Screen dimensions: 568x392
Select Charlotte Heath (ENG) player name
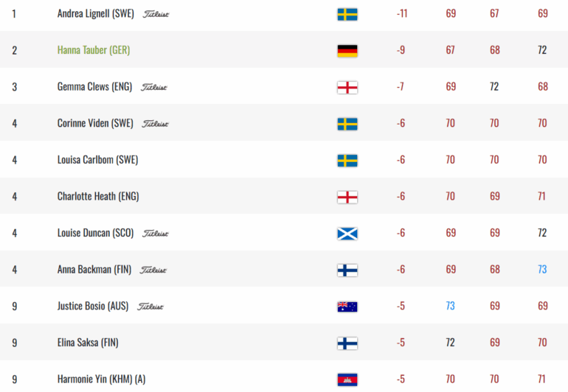tap(98, 197)
